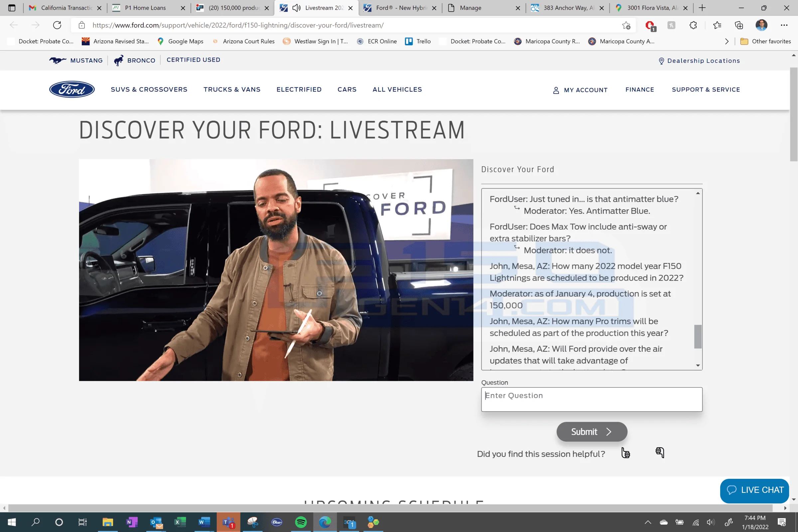Screen dimensions: 798x532
Task: Click the thumbs up helpful icon
Action: [626, 453]
